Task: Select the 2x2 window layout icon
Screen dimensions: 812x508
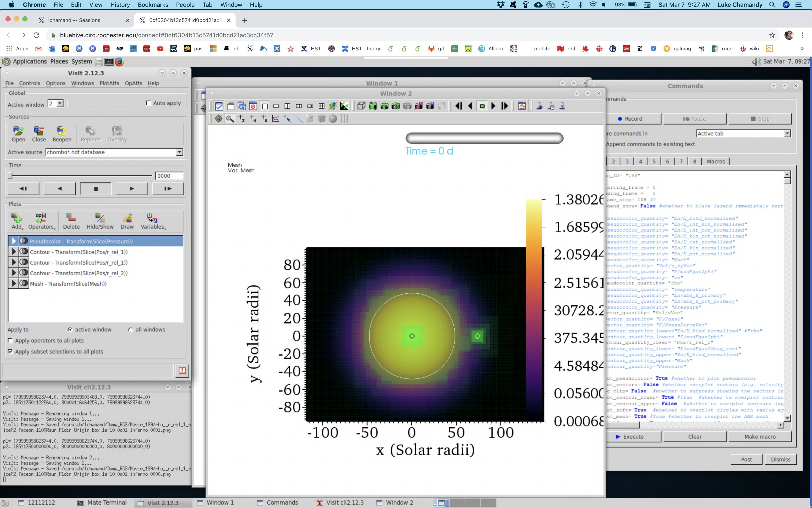Action: tap(287, 106)
